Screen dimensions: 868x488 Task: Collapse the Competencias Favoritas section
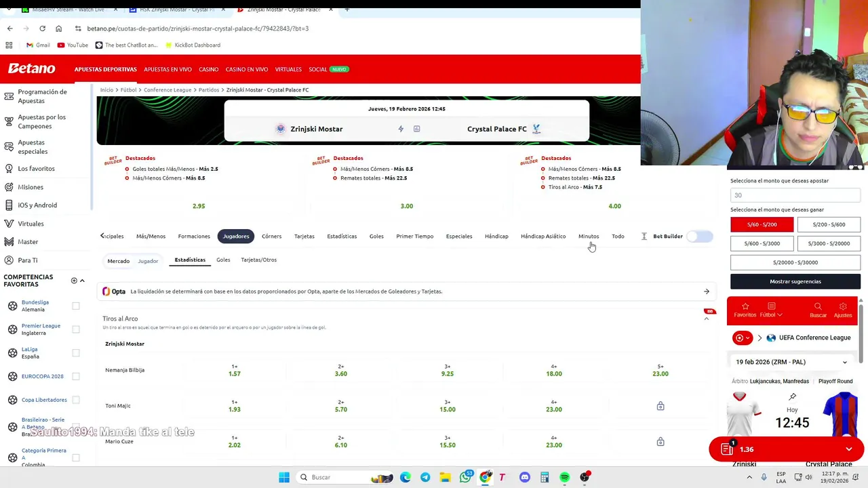(x=82, y=281)
